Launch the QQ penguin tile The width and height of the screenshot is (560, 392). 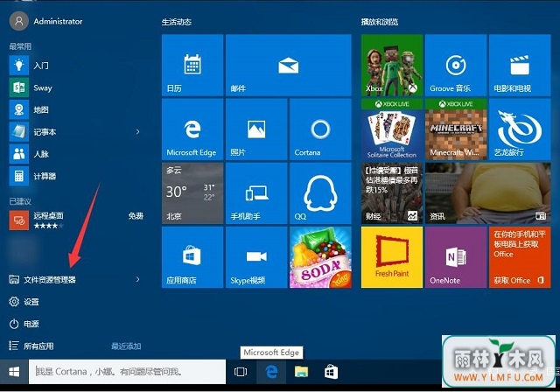coord(320,193)
